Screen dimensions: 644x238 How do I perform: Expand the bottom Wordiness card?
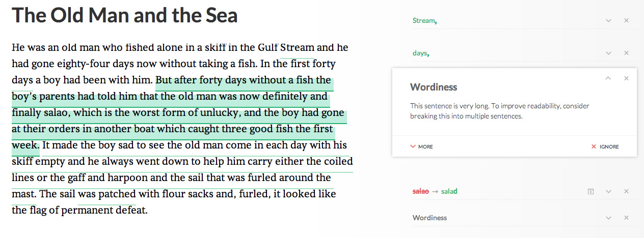(x=608, y=218)
